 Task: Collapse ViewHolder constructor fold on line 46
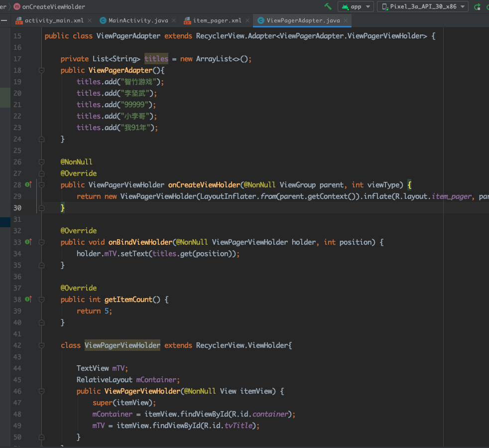pyautogui.click(x=41, y=391)
